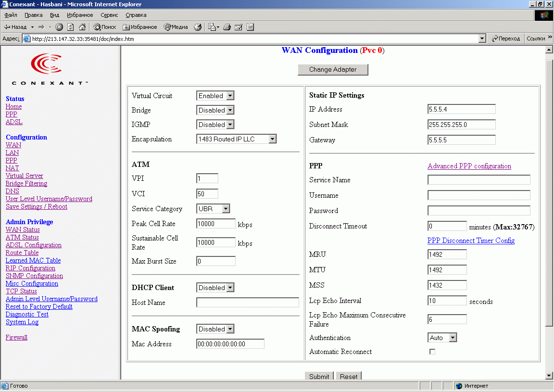Open Save Settings / Reboot link
The image size is (554, 392).
(37, 206)
